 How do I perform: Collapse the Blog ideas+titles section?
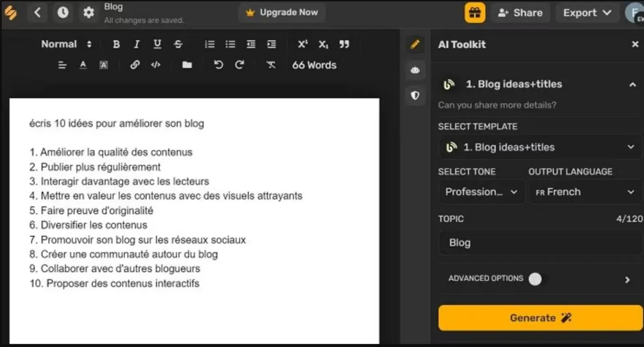(632, 84)
